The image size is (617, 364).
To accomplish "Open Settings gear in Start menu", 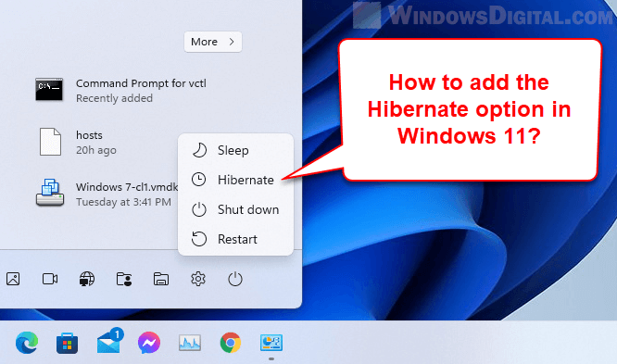I will click(x=198, y=279).
